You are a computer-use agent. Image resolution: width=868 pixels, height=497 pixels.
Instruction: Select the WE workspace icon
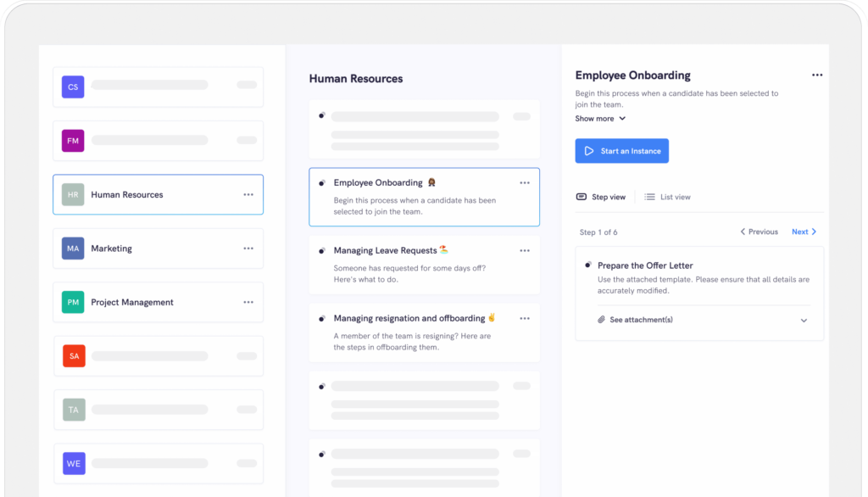[x=72, y=463]
